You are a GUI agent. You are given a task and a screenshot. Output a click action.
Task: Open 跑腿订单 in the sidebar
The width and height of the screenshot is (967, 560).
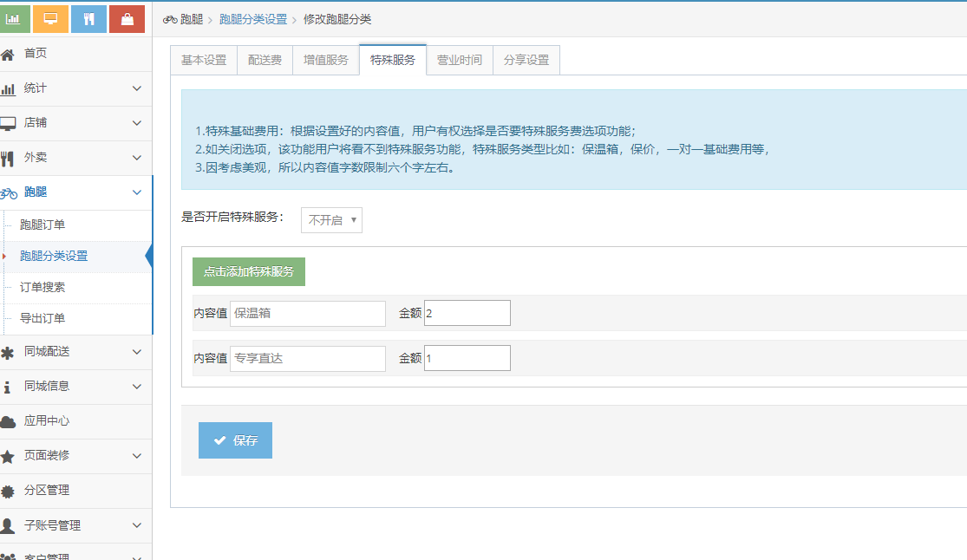point(42,225)
